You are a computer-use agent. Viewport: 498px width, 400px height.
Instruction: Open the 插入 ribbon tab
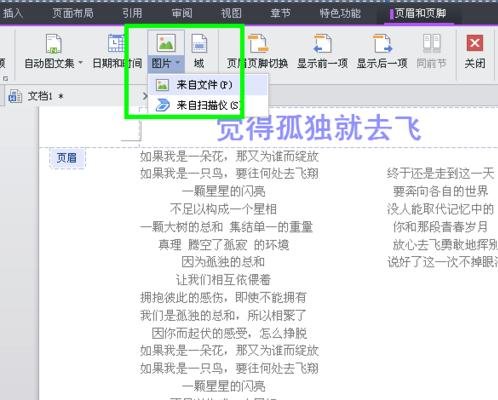[13, 13]
